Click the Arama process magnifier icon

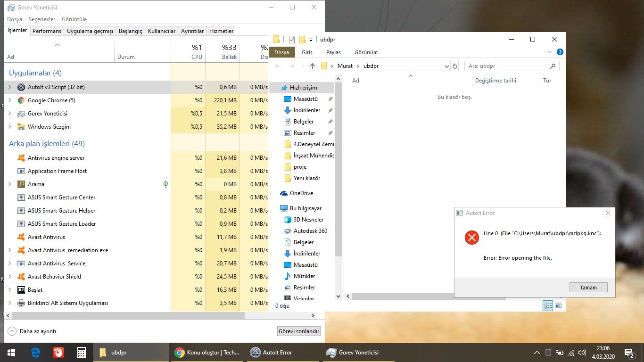(21, 184)
